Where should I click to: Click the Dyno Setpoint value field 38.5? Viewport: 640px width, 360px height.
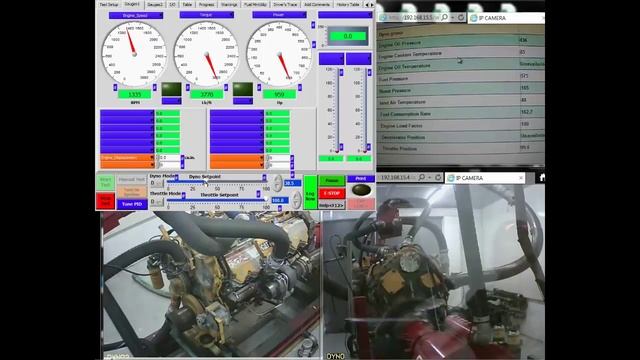tap(293, 183)
